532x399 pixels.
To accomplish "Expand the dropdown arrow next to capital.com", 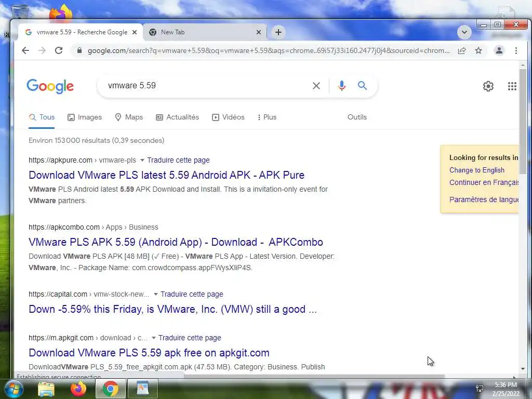I will 156,294.
